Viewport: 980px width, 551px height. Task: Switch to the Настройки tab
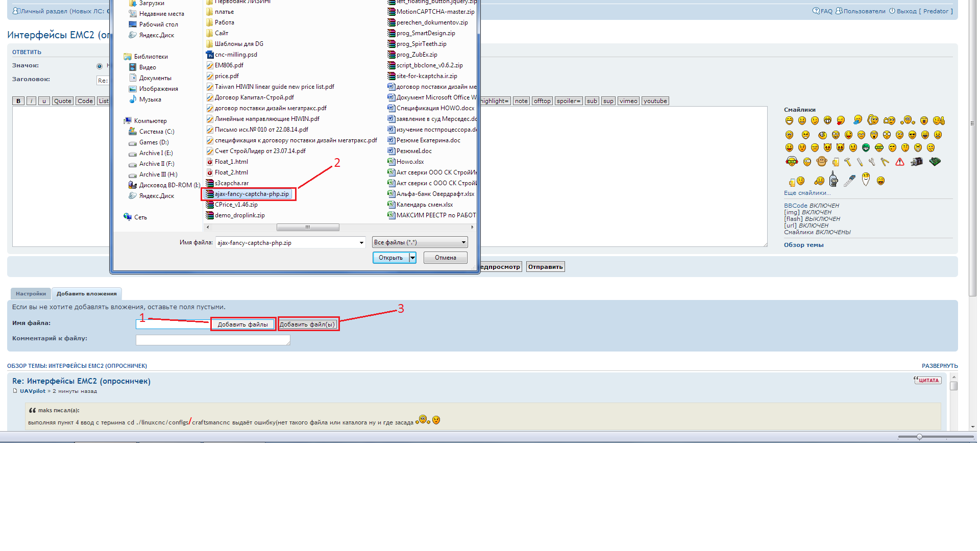31,294
